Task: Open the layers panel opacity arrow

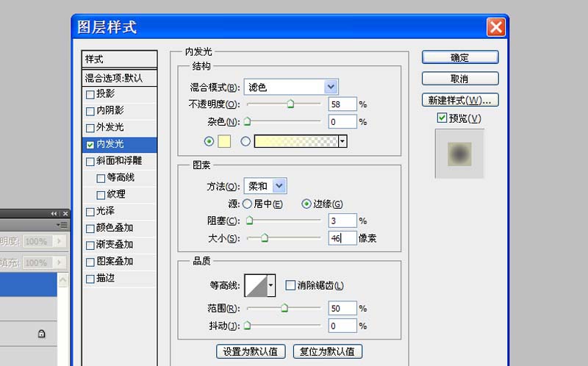Action: [59, 241]
